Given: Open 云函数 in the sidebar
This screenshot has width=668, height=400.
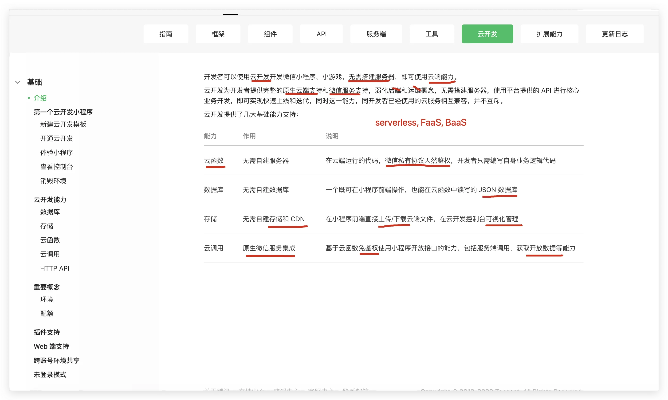Looking at the screenshot, I should [x=50, y=240].
